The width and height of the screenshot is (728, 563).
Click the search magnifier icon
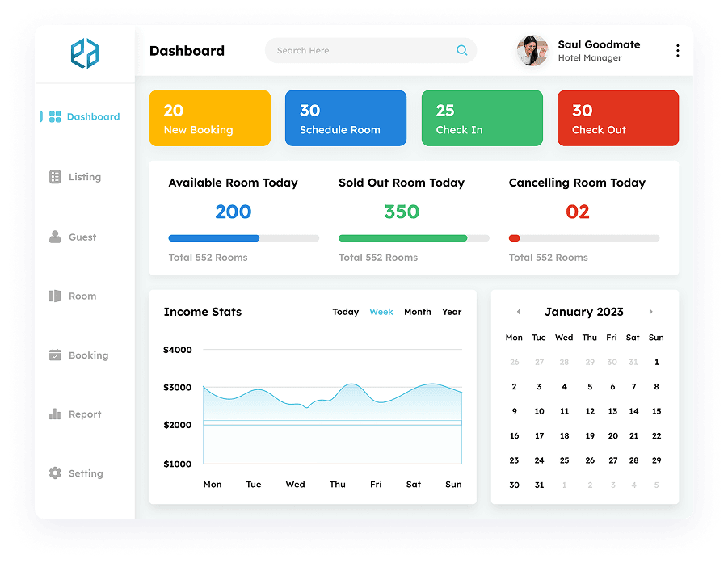462,50
